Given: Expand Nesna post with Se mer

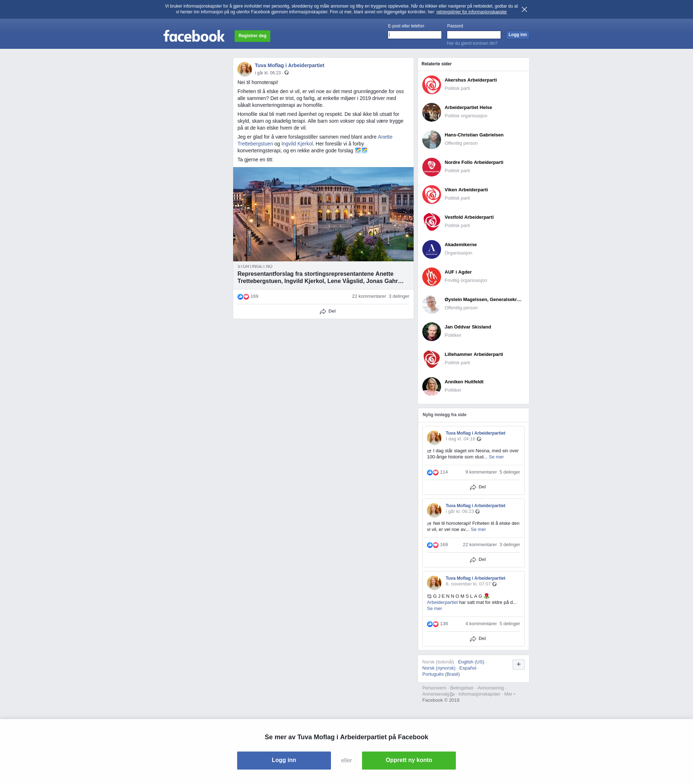Looking at the screenshot, I should coord(496,457).
